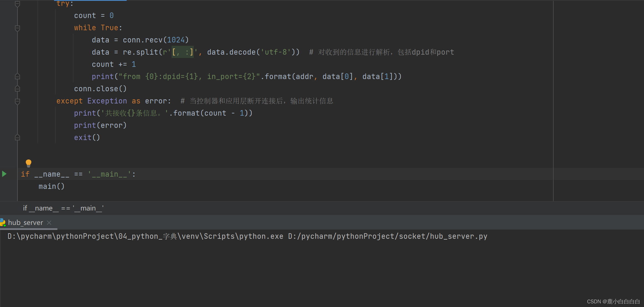Click 'count += 1' line
Screen dimensions: 644x307
point(114,64)
